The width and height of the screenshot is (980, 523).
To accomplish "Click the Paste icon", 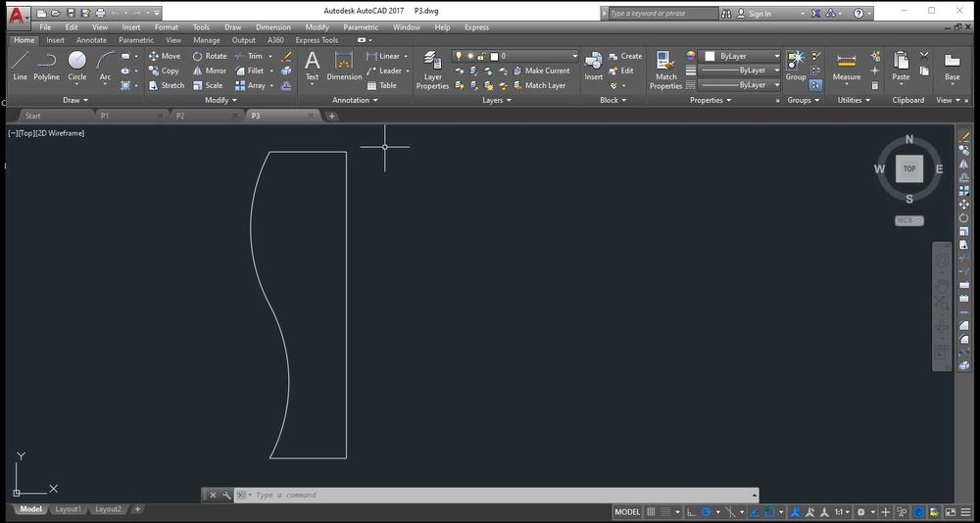I will [x=901, y=67].
